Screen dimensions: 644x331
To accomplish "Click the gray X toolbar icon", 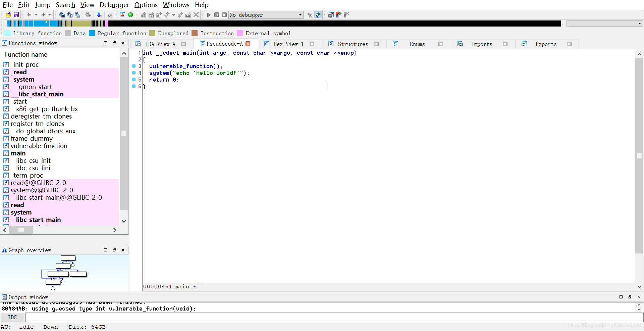I will click(196, 15).
